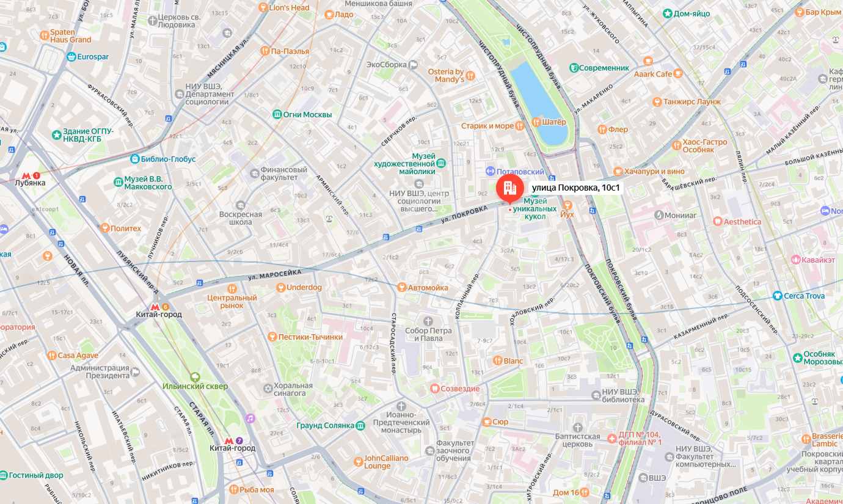The width and height of the screenshot is (843, 504).
Task: Select the Лубянка metro station icon
Action: click(x=26, y=175)
